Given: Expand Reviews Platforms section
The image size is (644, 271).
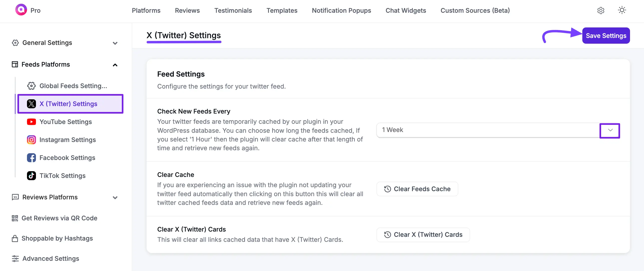Looking at the screenshot, I should [115, 198].
